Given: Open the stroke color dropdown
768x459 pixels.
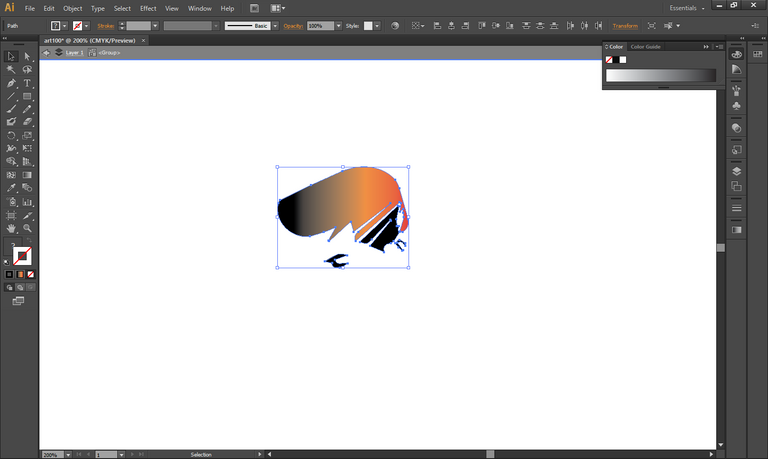Looking at the screenshot, I should coord(86,26).
